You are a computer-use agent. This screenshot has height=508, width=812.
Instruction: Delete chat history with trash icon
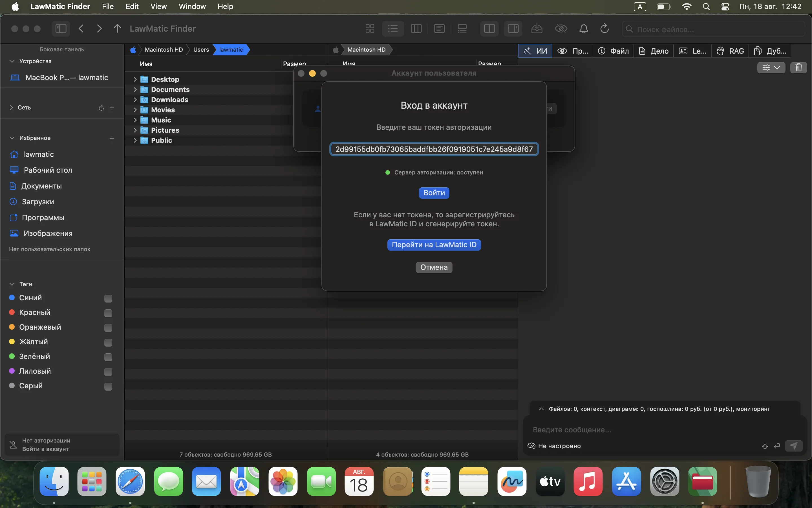click(798, 67)
